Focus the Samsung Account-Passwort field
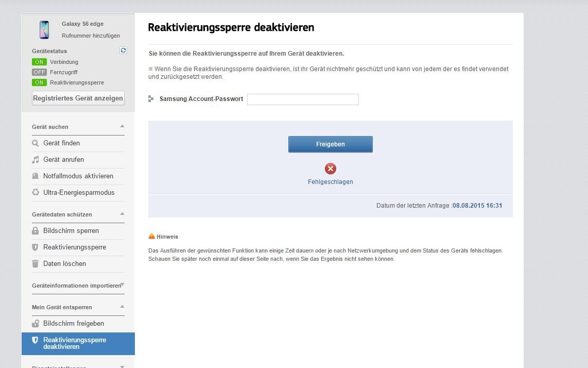 point(303,99)
